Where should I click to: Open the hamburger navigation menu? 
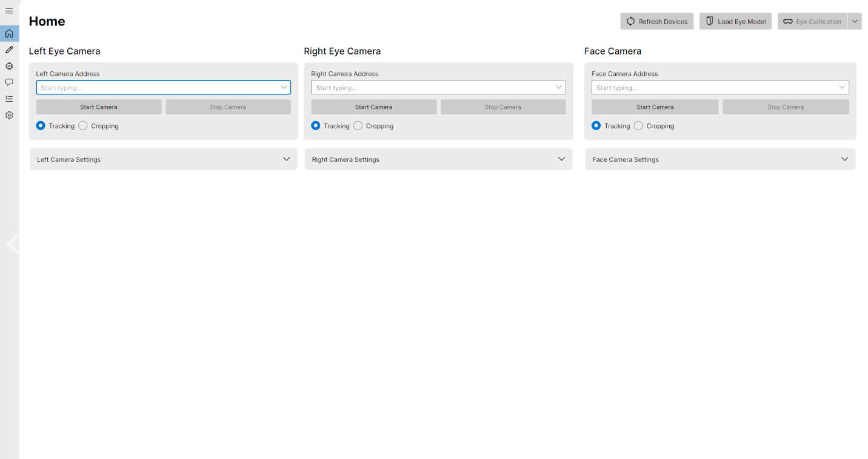(9, 11)
